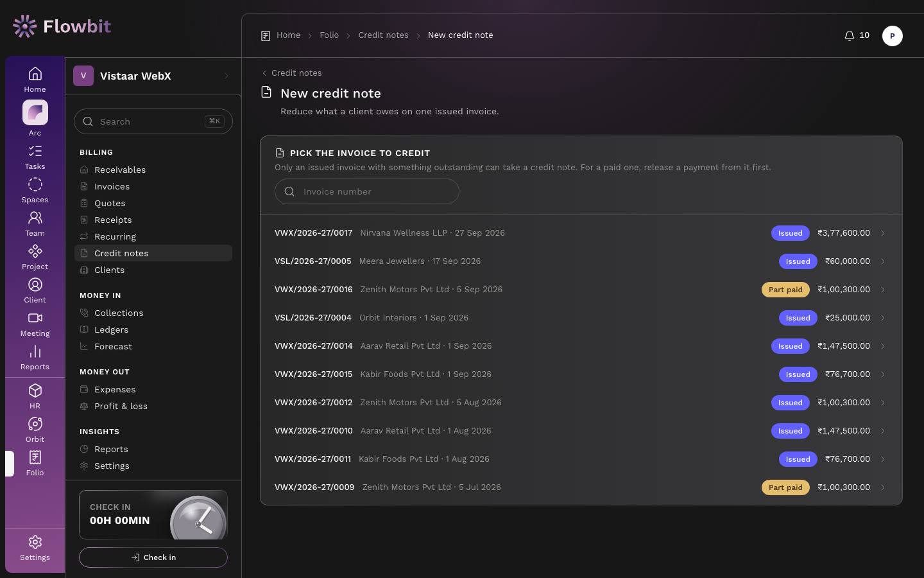Open Team in the left rail
924x578 pixels.
[35, 224]
